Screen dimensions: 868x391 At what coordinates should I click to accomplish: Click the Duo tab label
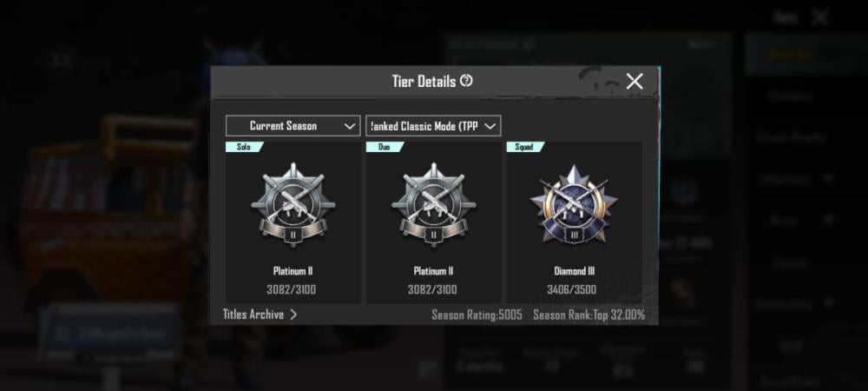(x=385, y=147)
